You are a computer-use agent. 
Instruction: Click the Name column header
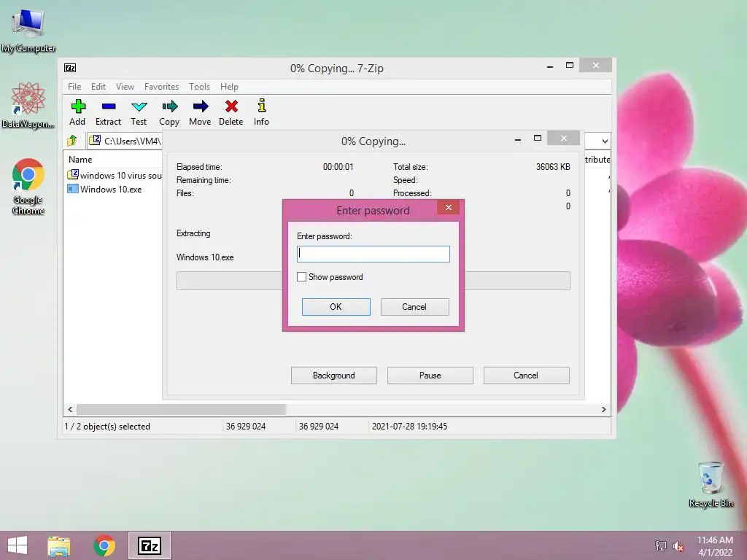(80, 160)
